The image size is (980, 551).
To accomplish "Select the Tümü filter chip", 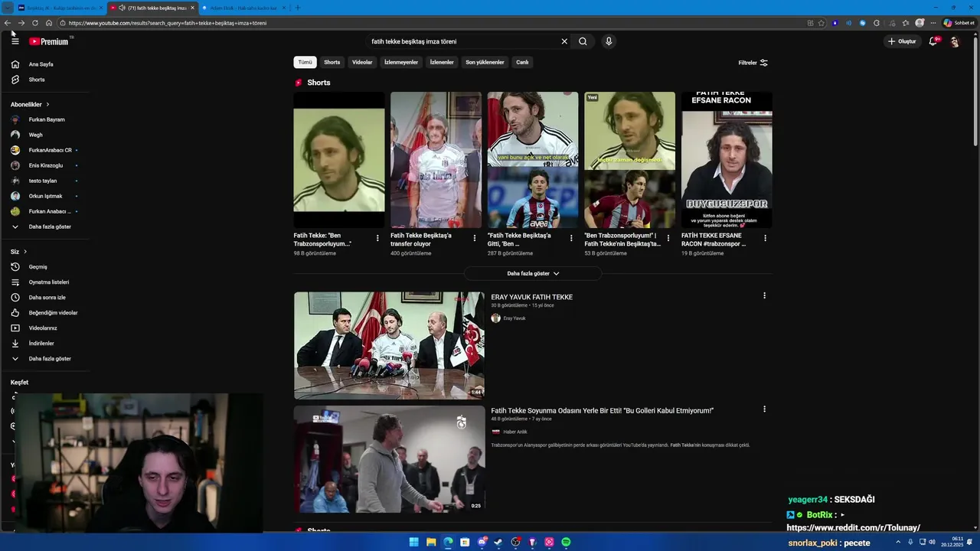I will click(x=305, y=62).
